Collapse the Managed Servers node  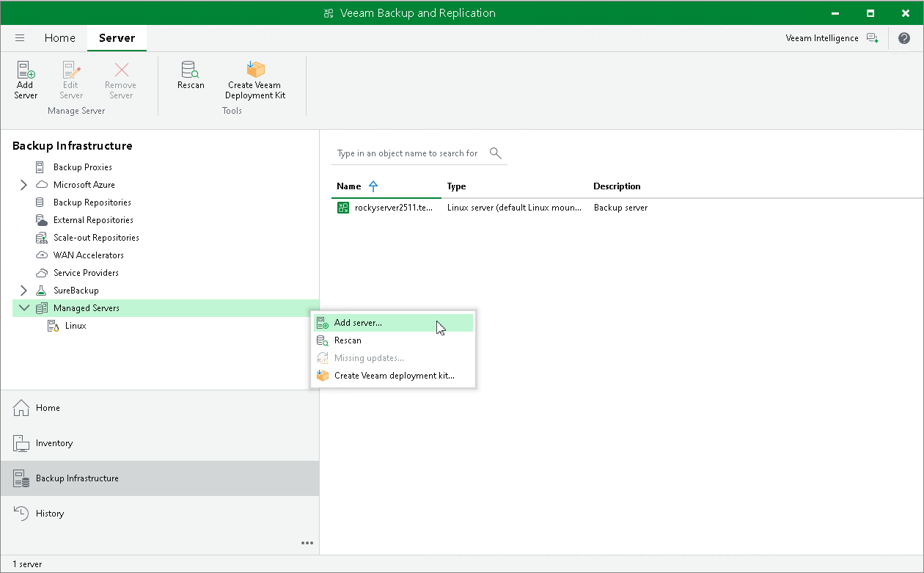[x=24, y=308]
